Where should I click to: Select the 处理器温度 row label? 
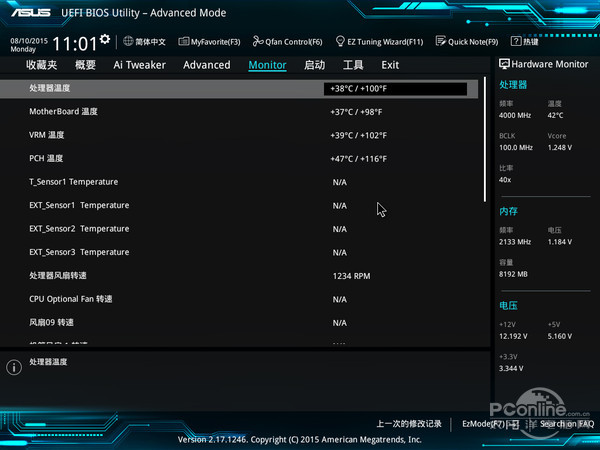point(49,88)
